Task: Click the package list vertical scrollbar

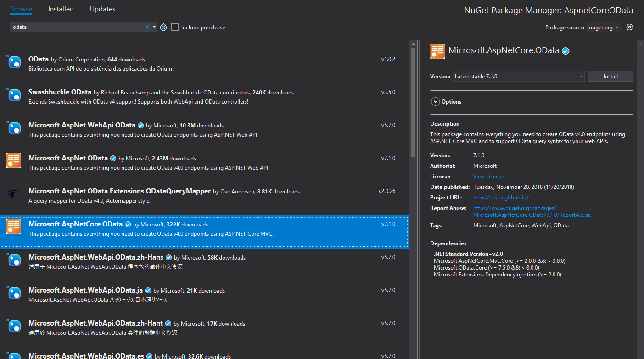Action: coord(413,199)
